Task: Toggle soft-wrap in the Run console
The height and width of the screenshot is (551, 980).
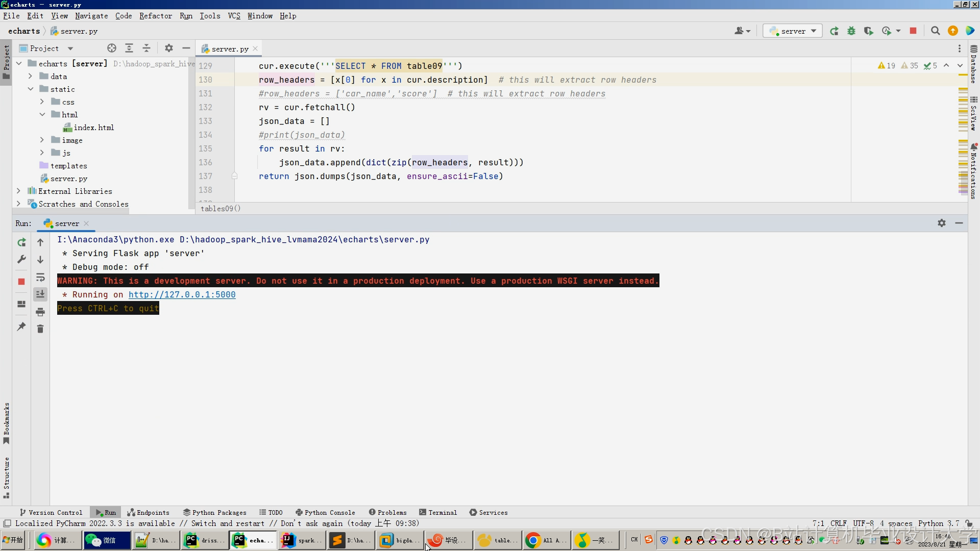Action: coord(40,277)
